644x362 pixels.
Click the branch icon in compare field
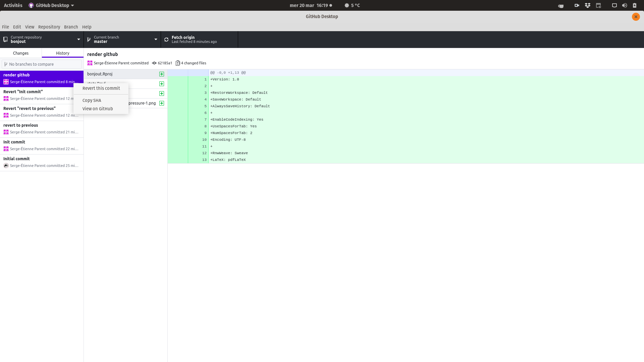coord(6,64)
